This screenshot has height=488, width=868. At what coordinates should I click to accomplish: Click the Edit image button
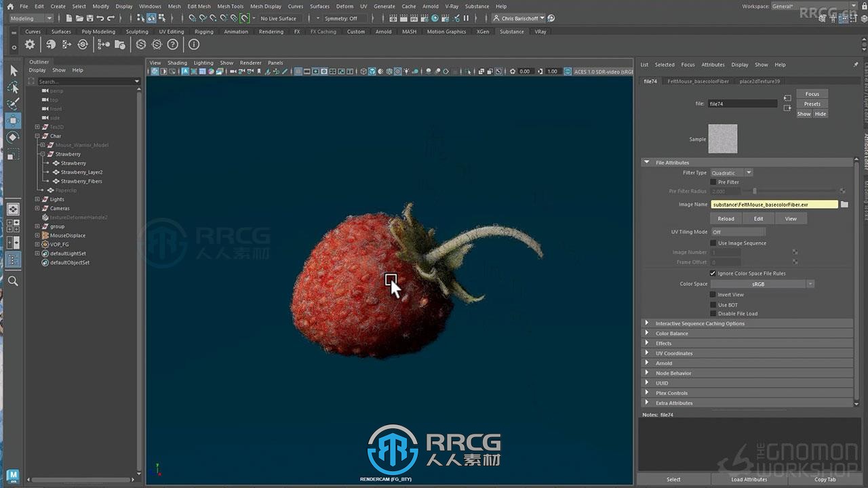pos(758,218)
